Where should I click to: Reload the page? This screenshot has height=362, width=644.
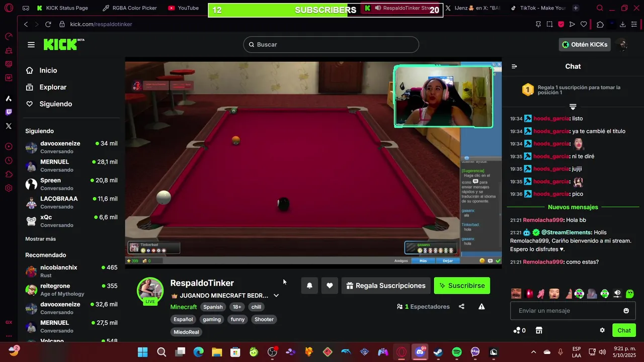(48, 24)
